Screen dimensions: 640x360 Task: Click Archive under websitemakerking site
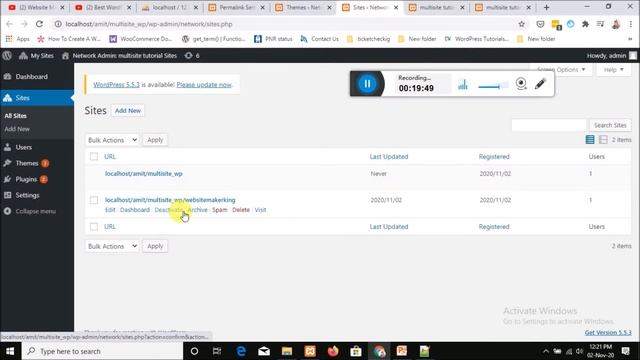[198, 210]
